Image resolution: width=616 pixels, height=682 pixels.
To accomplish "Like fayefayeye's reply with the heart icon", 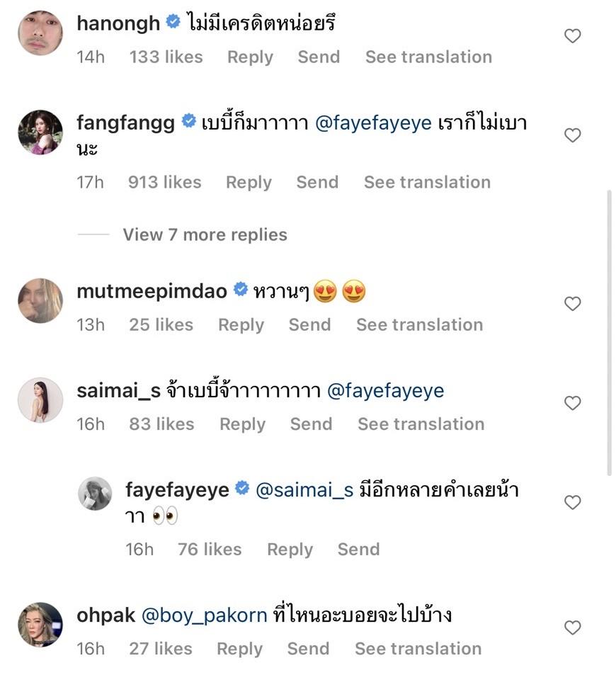I will pyautogui.click(x=572, y=503).
